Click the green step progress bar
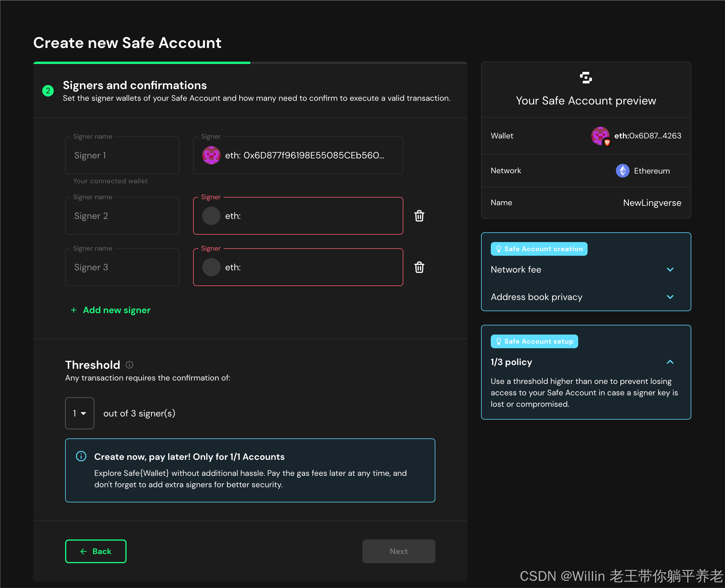The image size is (725, 588). [142, 63]
